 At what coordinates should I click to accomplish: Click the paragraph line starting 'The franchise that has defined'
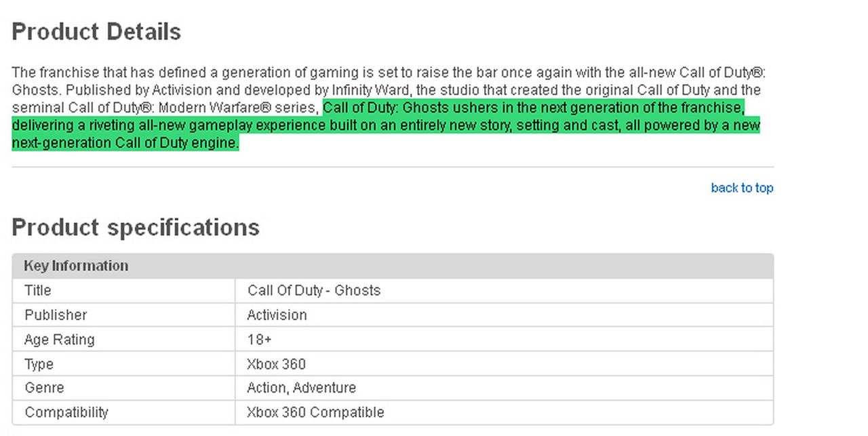point(389,73)
